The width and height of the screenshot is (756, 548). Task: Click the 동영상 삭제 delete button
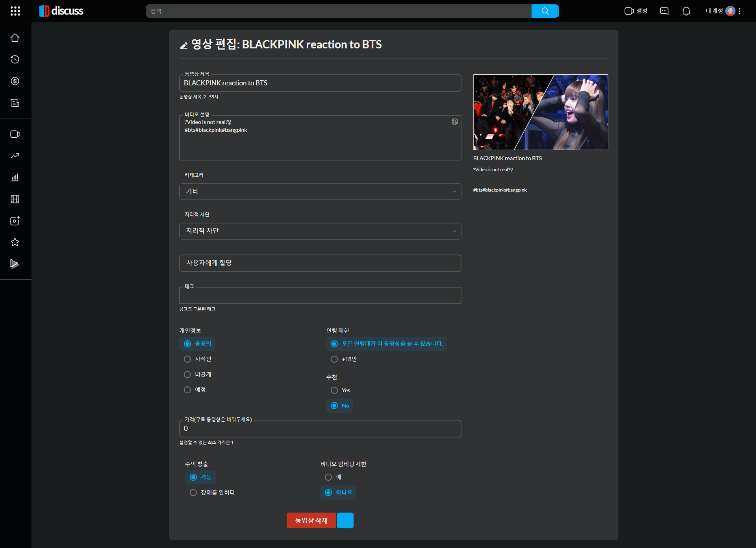coord(311,520)
